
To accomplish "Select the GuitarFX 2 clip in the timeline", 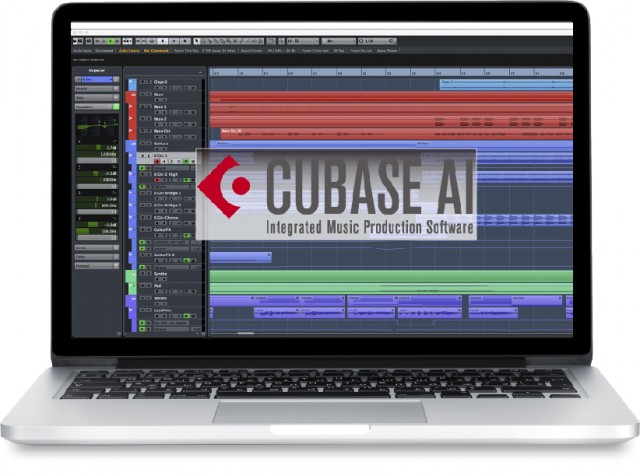I will pyautogui.click(x=240, y=257).
